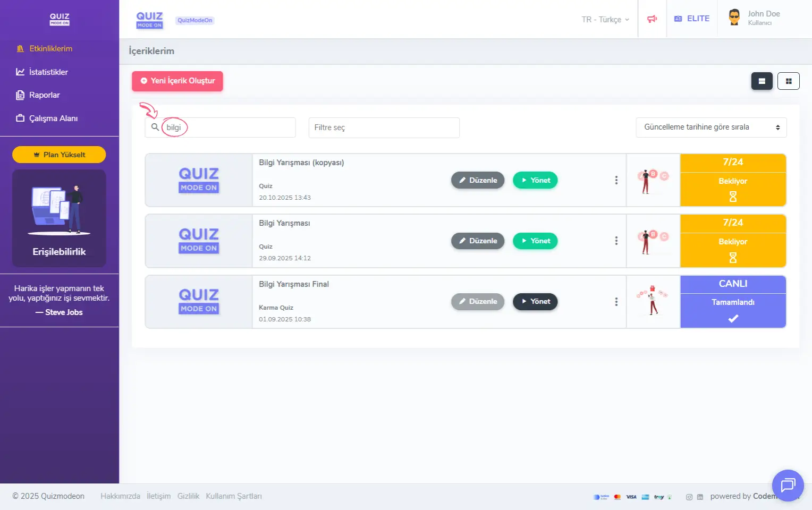Open the Güncelleme tarihine göre sırala dropdown
812x510 pixels.
click(710, 127)
